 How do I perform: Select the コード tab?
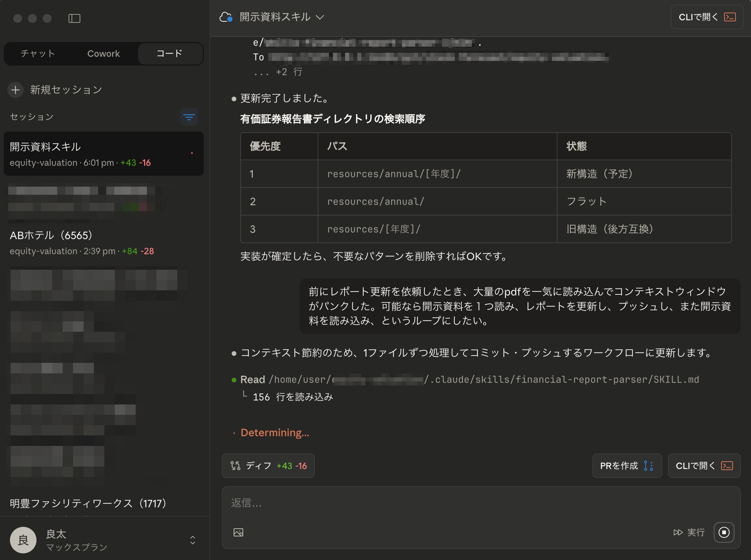[170, 54]
